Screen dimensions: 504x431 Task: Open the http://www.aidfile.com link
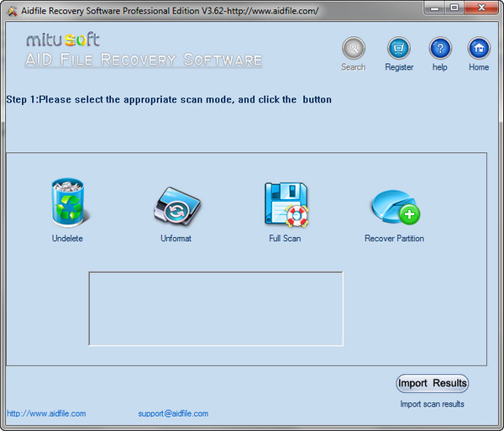tap(46, 413)
